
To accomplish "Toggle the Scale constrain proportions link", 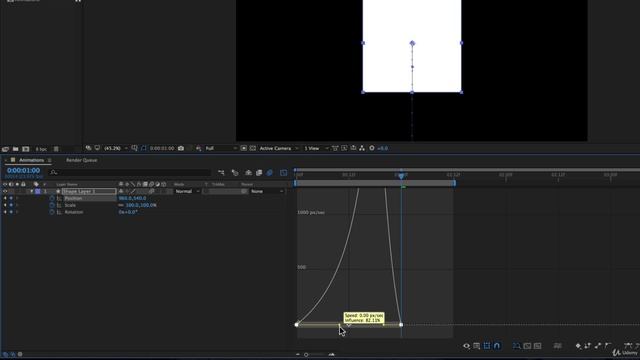I will pyautogui.click(x=121, y=205).
